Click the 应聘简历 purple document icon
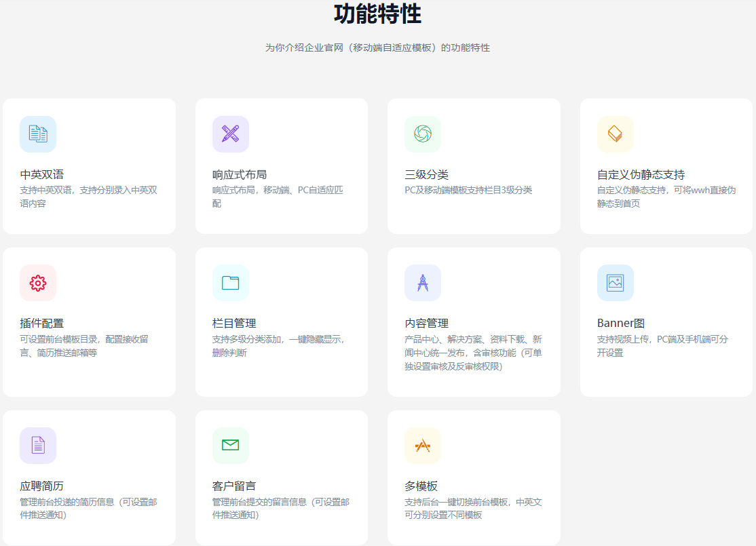The image size is (756, 546). pyautogui.click(x=38, y=446)
